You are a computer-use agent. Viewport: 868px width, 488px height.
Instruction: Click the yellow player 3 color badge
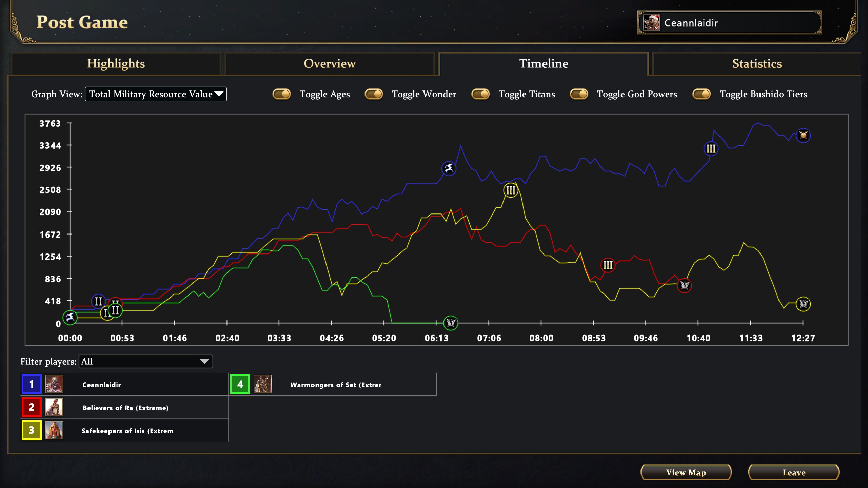[x=32, y=430]
